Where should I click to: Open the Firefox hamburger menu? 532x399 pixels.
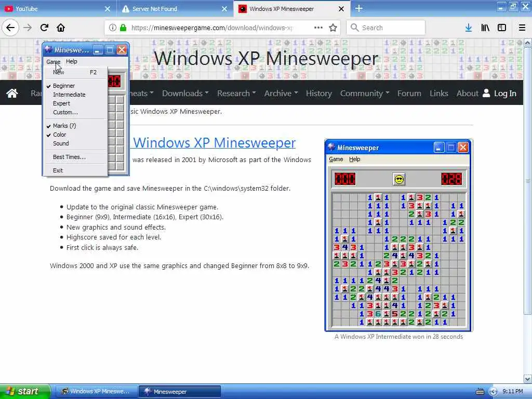point(522,28)
